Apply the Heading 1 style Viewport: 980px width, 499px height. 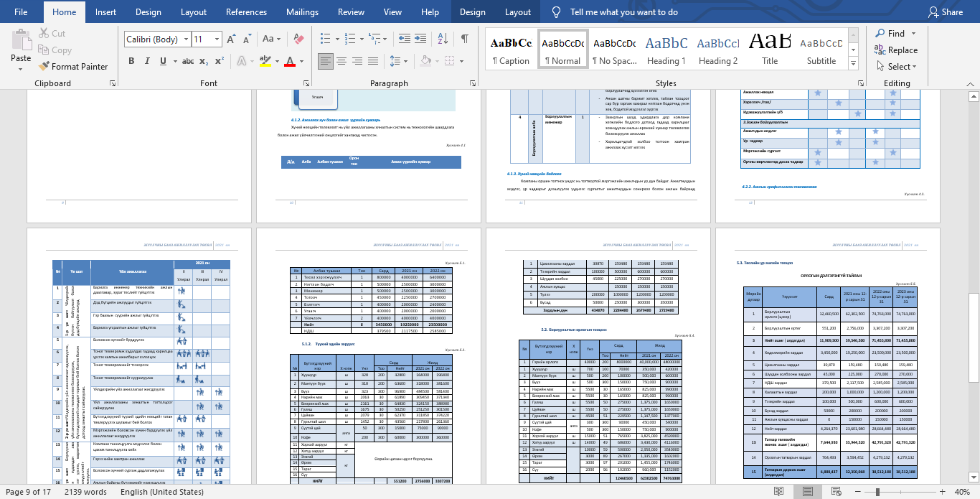click(x=666, y=49)
